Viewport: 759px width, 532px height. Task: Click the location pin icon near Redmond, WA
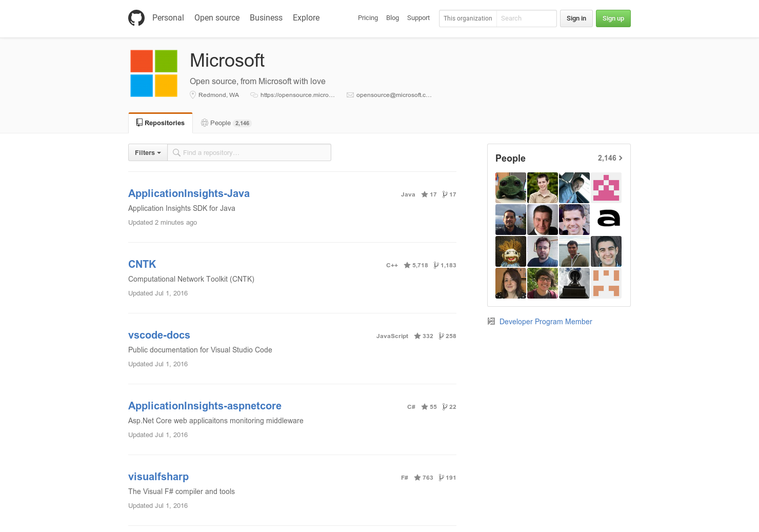pos(193,94)
